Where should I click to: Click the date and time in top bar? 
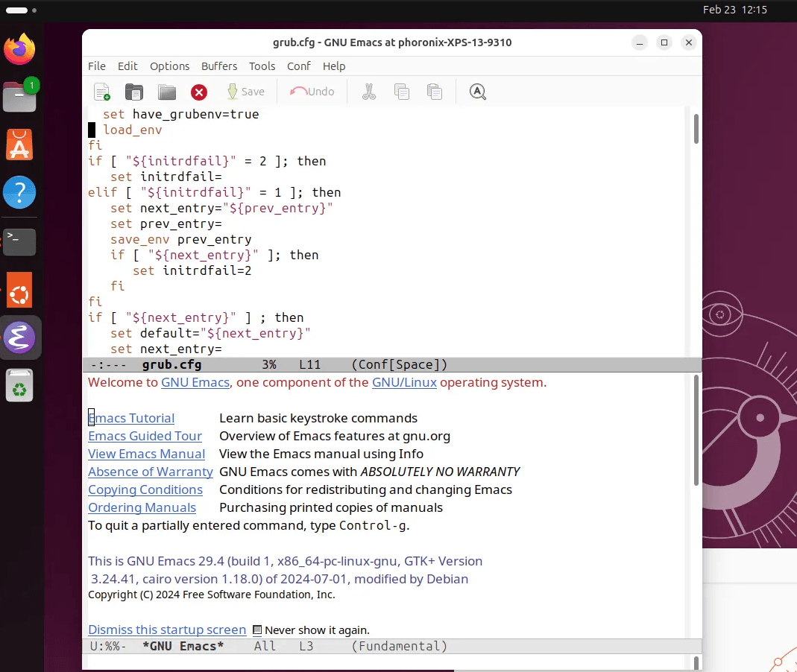pos(734,10)
